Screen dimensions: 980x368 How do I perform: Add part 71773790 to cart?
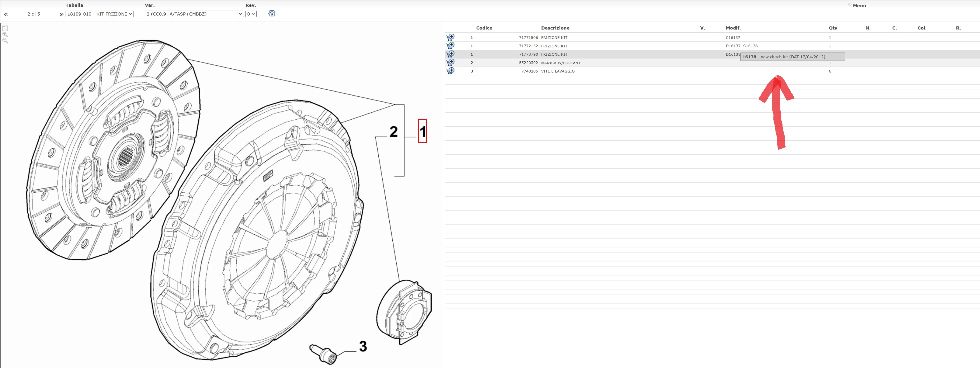coord(450,54)
